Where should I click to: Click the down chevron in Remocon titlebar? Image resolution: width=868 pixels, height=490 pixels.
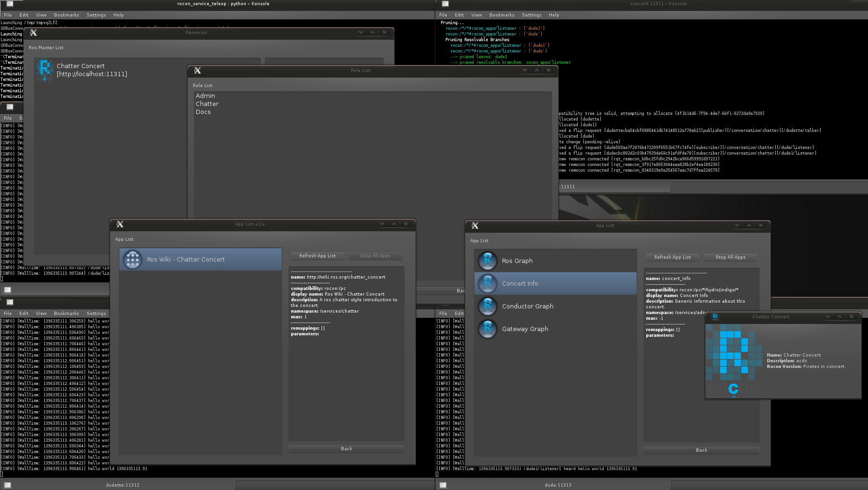[x=361, y=33]
